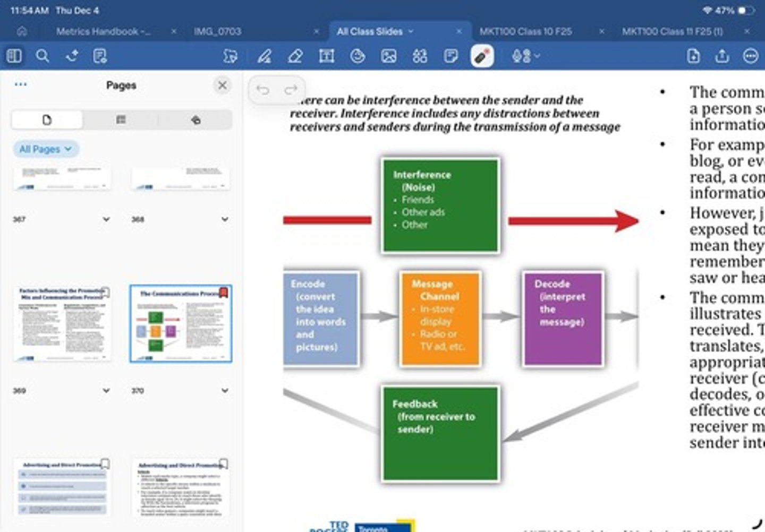Select the Eraser tool
The width and height of the screenshot is (765, 532).
[295, 56]
